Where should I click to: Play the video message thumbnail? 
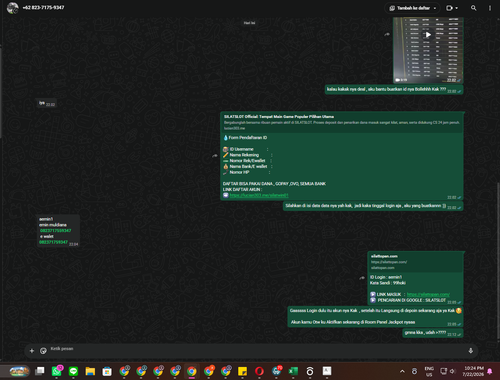click(x=428, y=34)
